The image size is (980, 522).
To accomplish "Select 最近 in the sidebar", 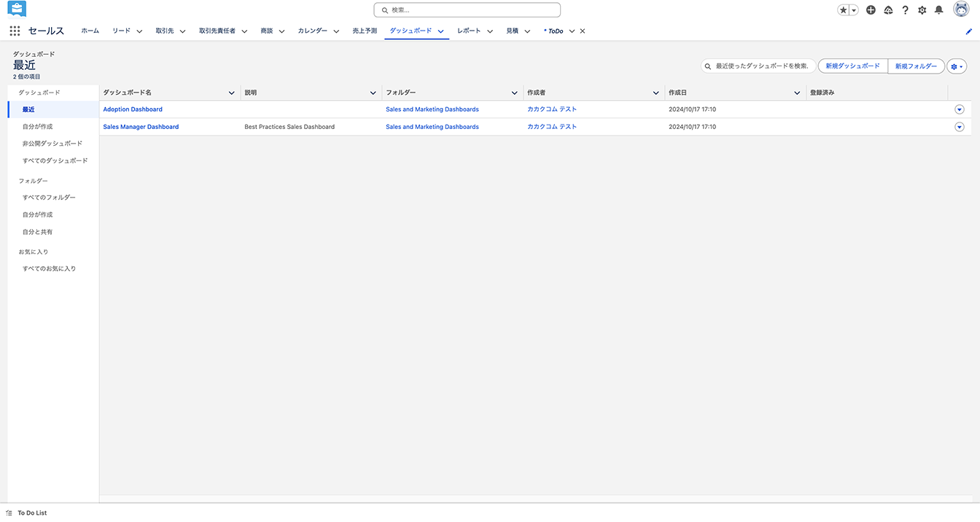I will (53, 109).
